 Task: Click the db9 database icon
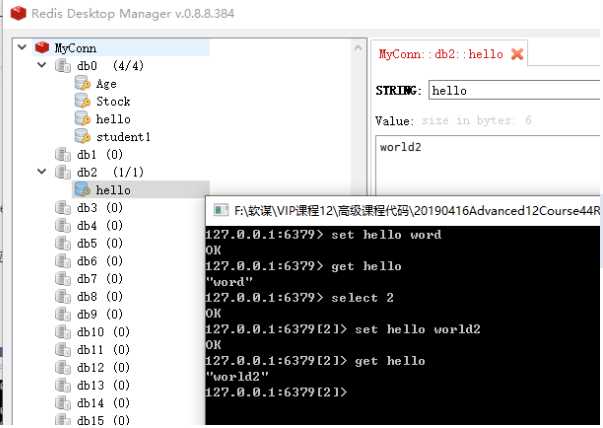(63, 314)
